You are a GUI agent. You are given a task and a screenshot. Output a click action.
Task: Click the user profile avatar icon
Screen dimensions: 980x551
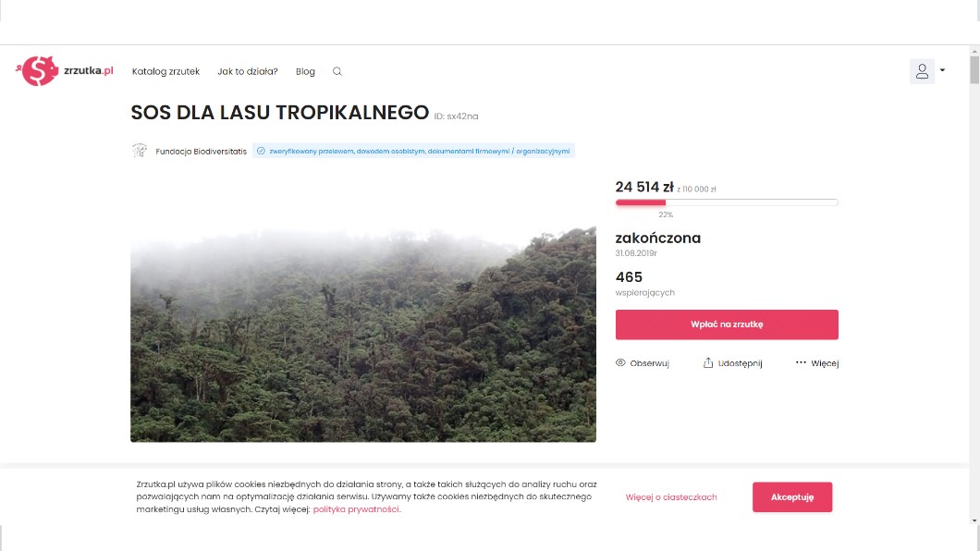click(x=922, y=71)
